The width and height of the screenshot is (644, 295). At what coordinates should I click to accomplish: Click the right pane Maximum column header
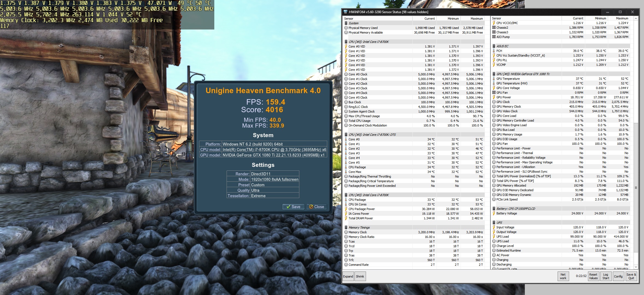(619, 18)
